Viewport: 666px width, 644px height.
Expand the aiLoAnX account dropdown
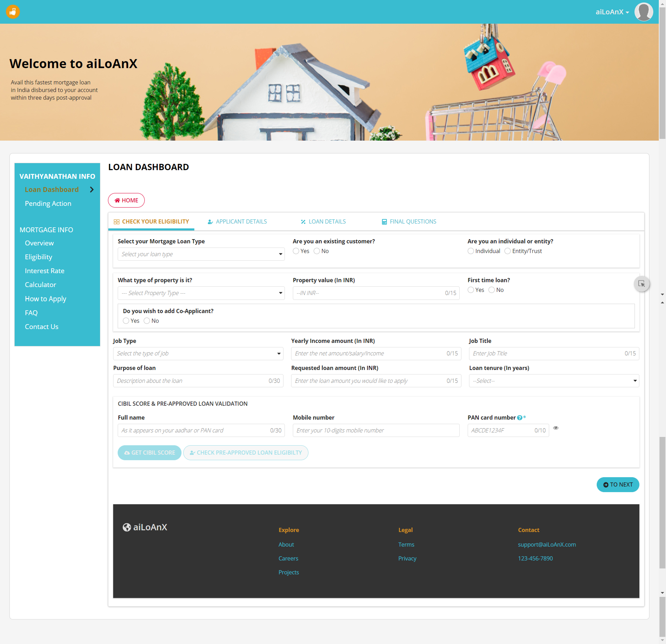[x=612, y=12]
